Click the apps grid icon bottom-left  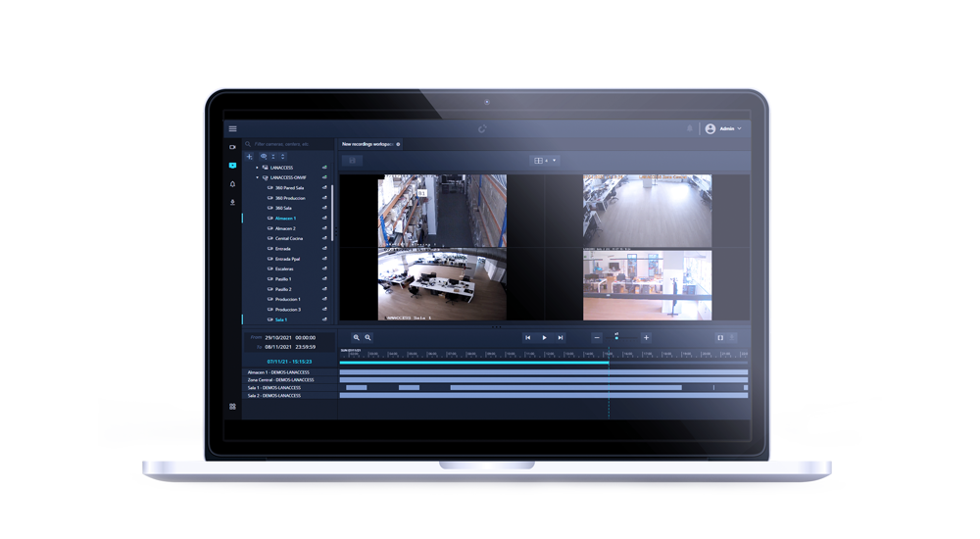click(x=232, y=406)
